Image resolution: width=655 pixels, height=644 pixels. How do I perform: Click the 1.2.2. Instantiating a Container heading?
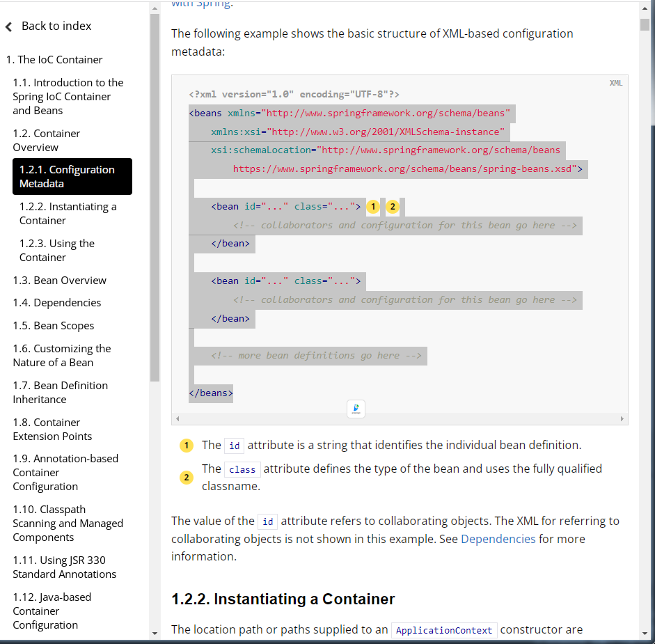tap(283, 599)
